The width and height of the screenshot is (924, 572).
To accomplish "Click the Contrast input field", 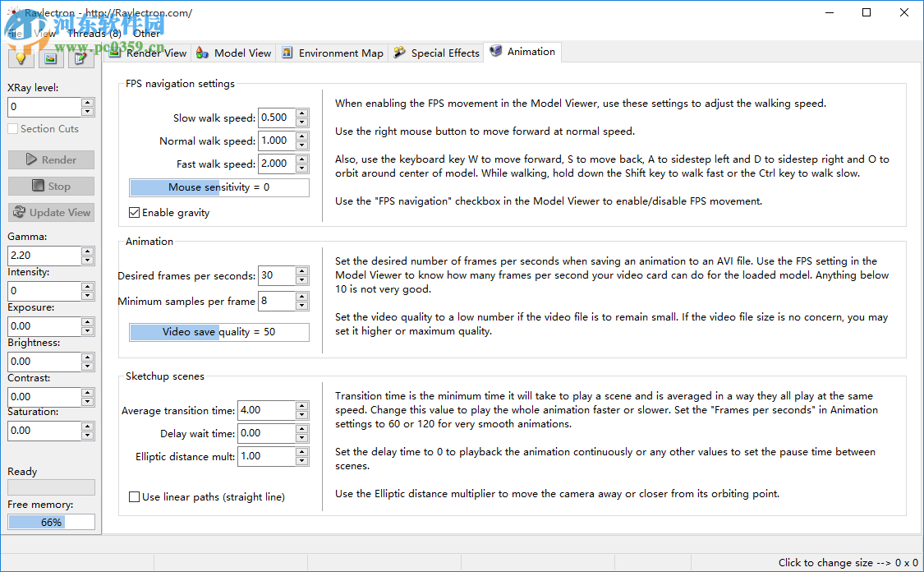I will pos(44,397).
